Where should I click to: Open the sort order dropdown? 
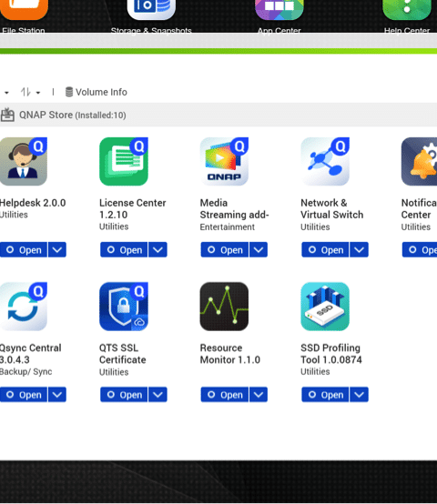(31, 92)
